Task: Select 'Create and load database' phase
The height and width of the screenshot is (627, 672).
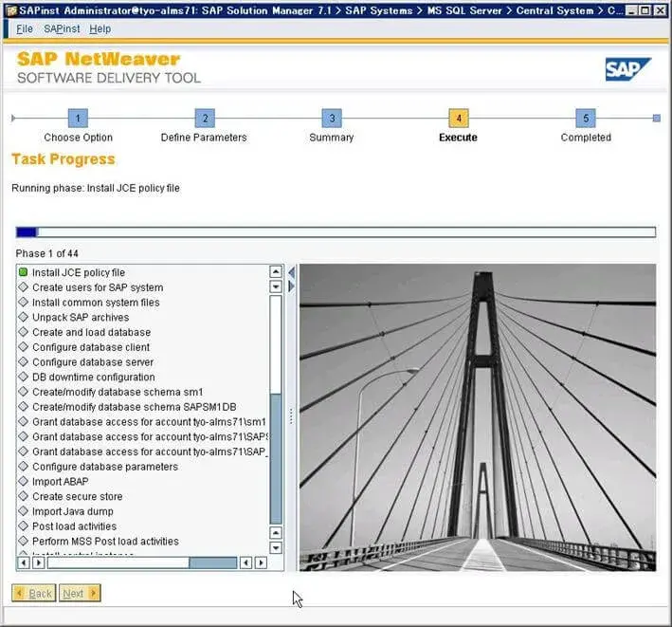Action: pos(91,332)
